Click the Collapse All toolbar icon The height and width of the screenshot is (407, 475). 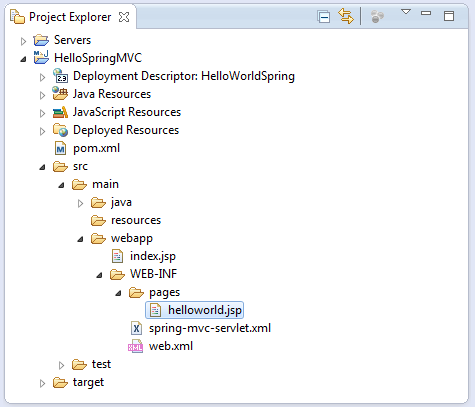tap(324, 16)
